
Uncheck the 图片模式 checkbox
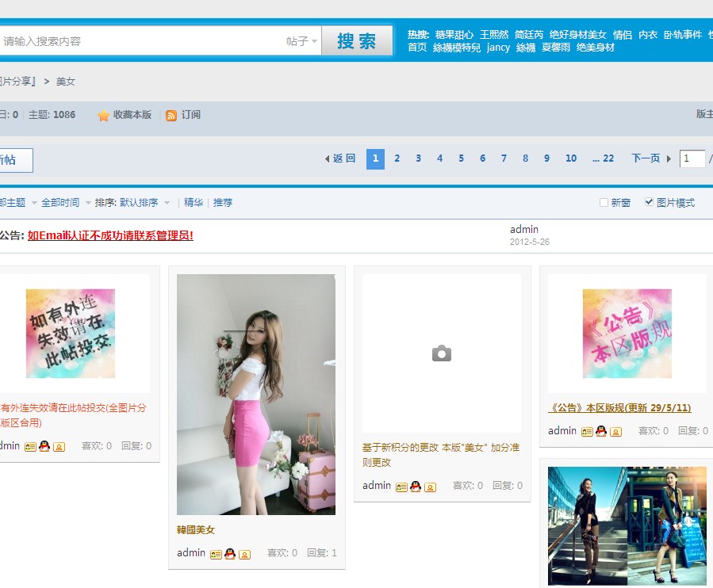[650, 202]
